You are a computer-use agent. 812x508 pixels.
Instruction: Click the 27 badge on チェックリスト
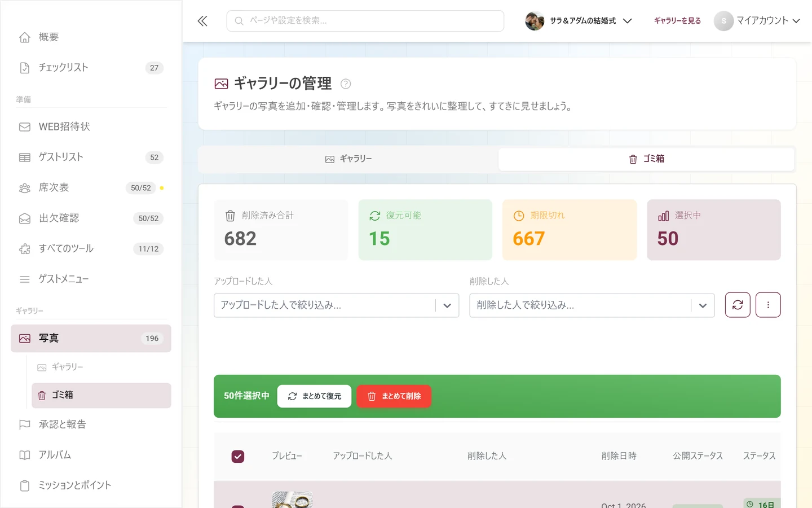click(155, 68)
